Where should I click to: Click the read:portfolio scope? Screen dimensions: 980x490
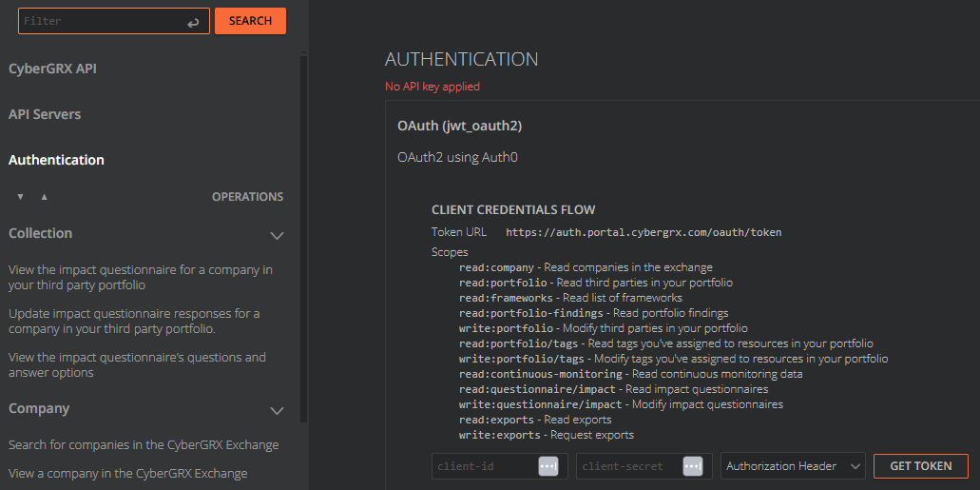coord(503,283)
